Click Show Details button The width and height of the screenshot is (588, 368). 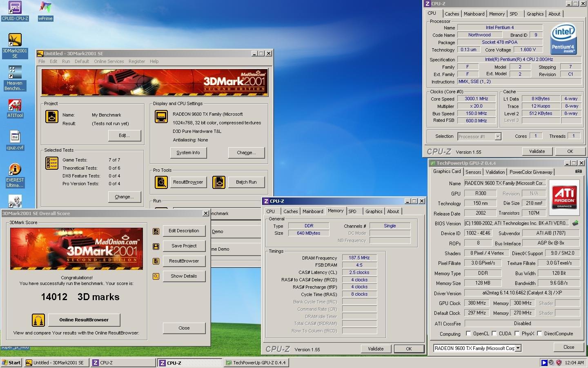184,276
